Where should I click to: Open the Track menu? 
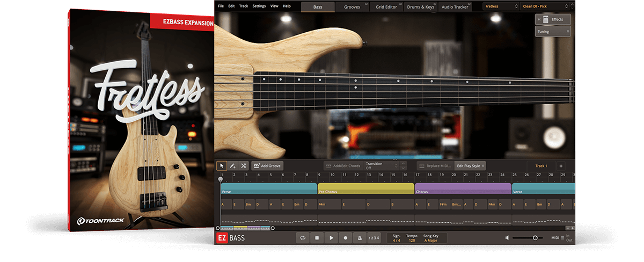pyautogui.click(x=244, y=6)
